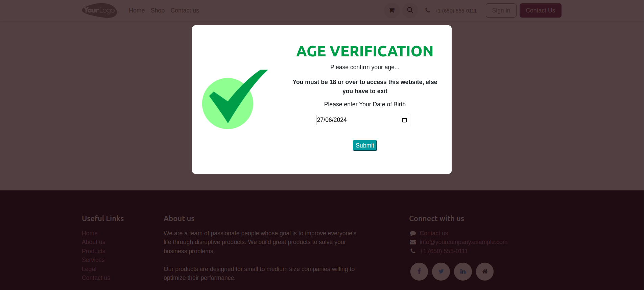This screenshot has height=290, width=644.
Task: Open the About us footer link
Action: (x=93, y=242)
